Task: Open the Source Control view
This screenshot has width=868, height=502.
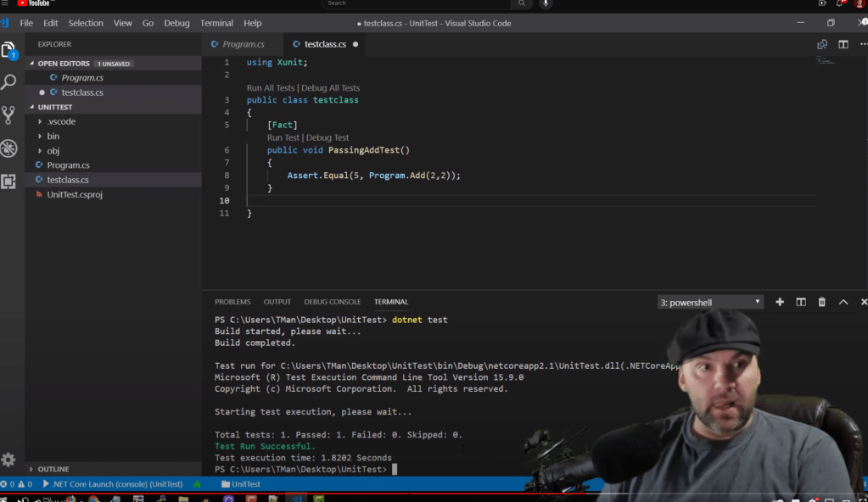Action: point(8,115)
